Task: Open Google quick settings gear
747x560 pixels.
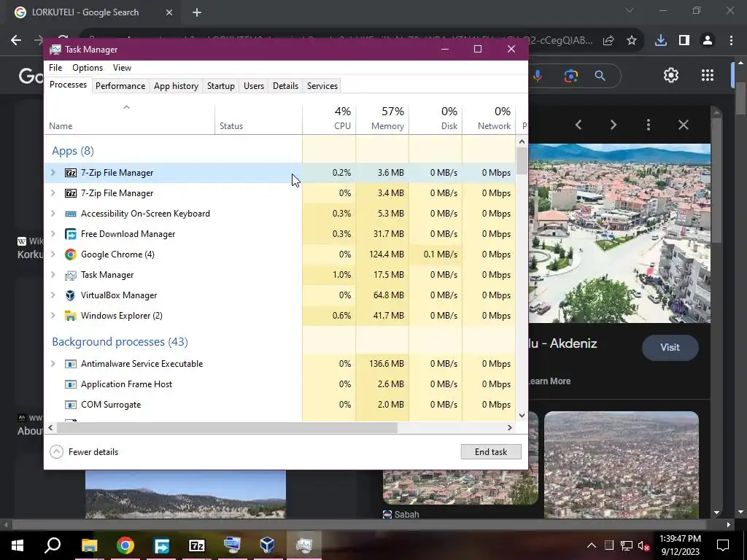Action: coord(671,75)
